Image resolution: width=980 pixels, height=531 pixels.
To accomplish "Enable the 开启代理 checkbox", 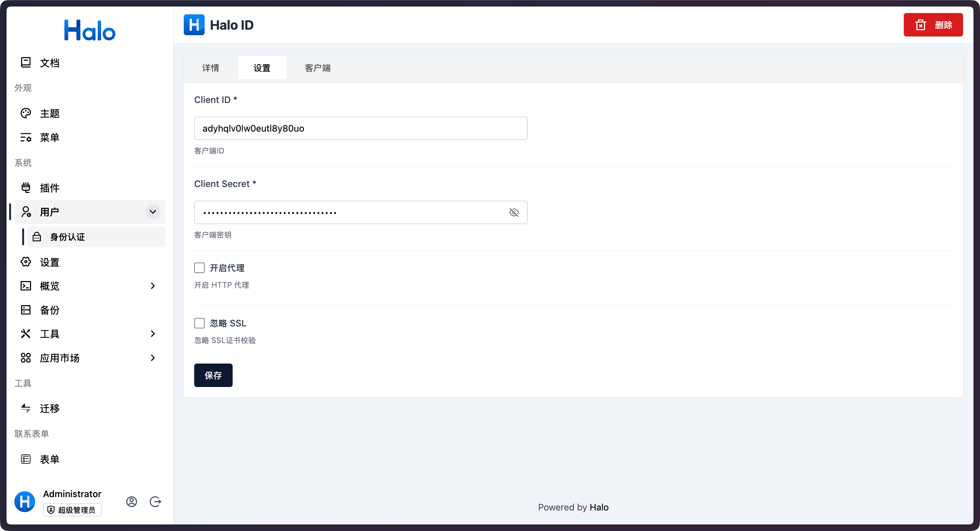I will click(199, 268).
